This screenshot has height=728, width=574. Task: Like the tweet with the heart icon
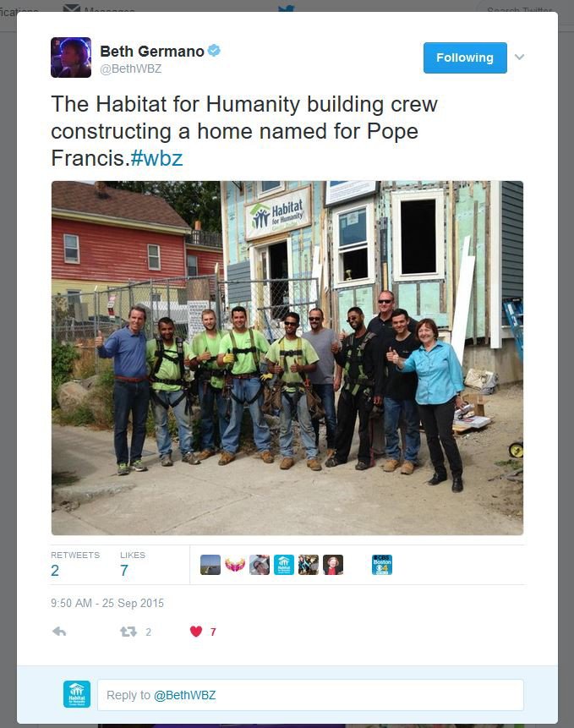196,632
